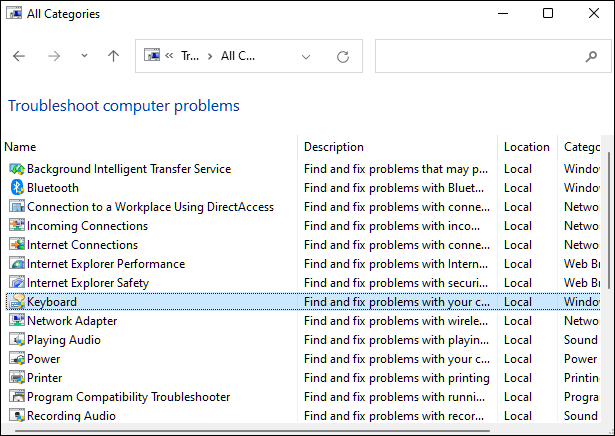Click the Playing Audio speaker icon
Image resolution: width=615 pixels, height=436 pixels.
click(17, 340)
